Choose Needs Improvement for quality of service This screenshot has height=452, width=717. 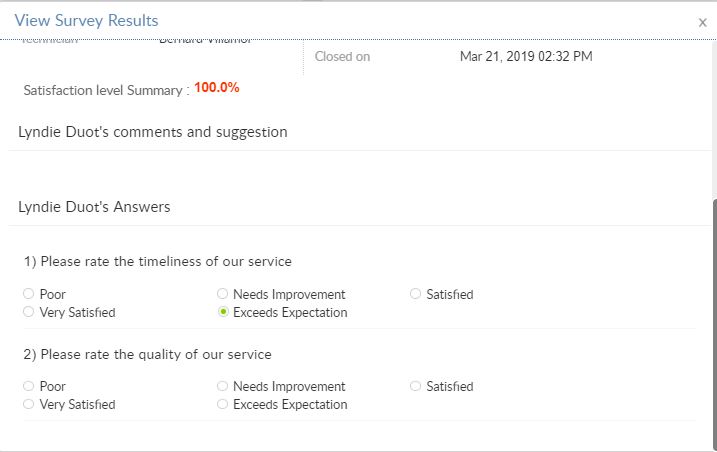(223, 387)
